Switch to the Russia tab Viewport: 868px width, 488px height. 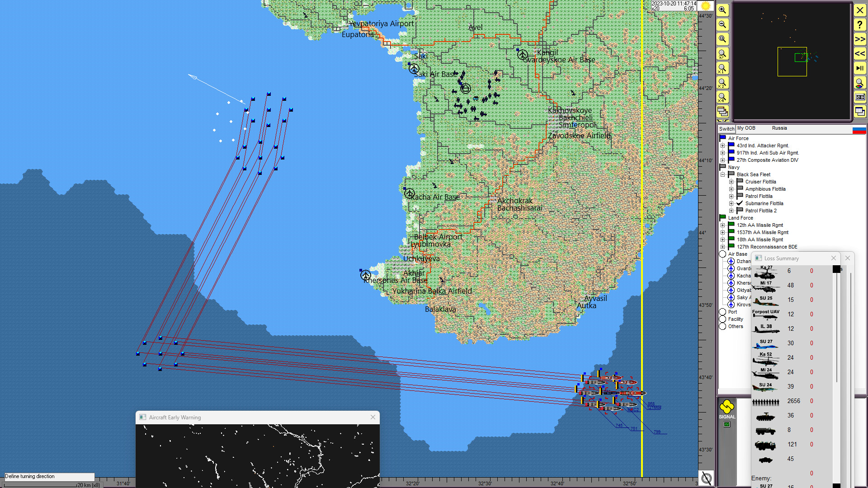point(779,128)
